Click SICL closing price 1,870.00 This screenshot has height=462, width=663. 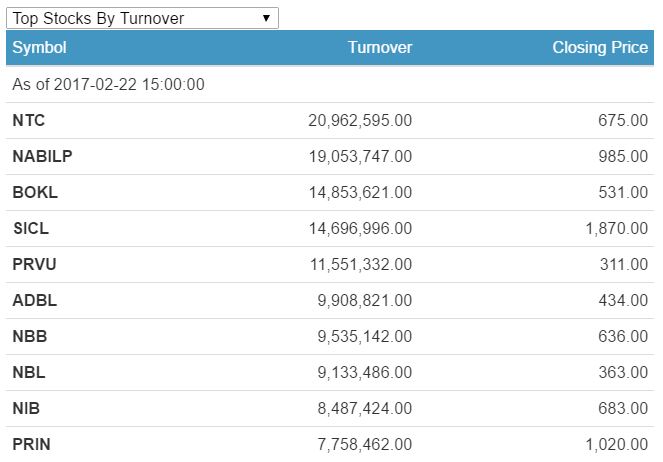point(616,229)
